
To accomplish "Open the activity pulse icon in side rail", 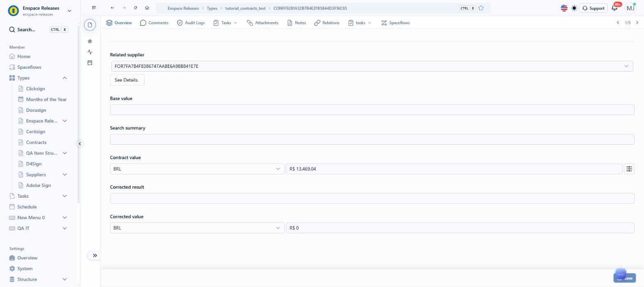I will pos(90,52).
